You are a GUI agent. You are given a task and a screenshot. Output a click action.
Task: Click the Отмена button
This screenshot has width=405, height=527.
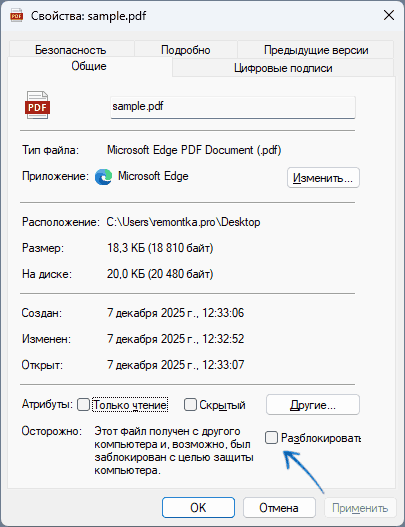coord(279,508)
